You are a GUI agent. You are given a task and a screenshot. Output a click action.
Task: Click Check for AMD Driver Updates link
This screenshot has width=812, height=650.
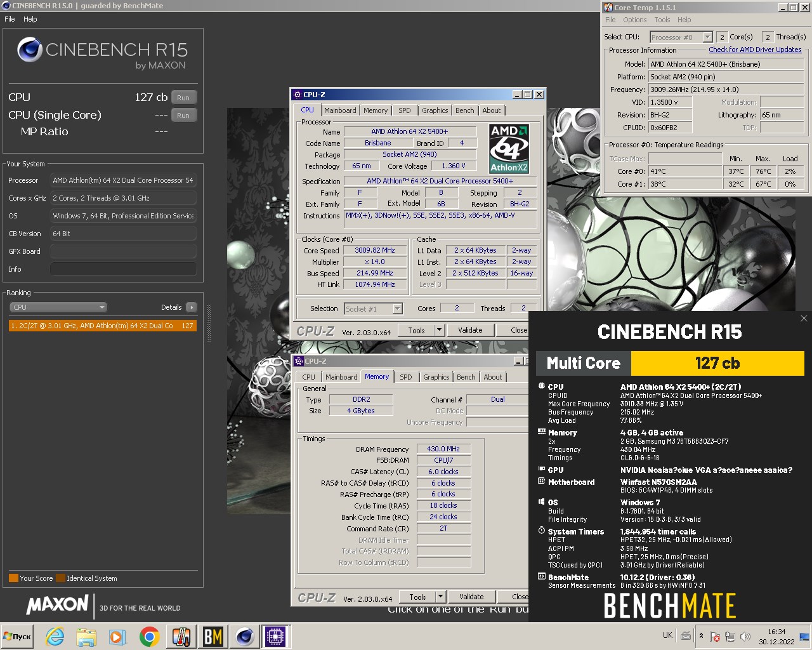(x=755, y=50)
